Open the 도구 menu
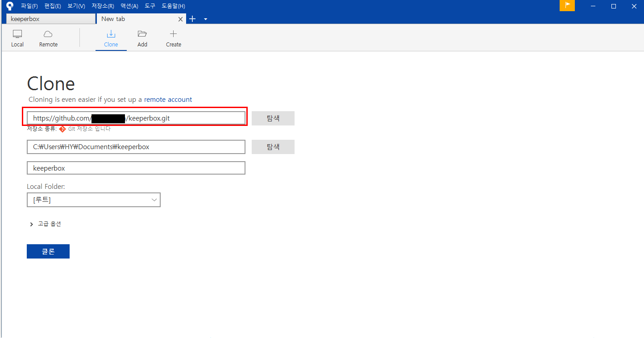 pyautogui.click(x=150, y=6)
